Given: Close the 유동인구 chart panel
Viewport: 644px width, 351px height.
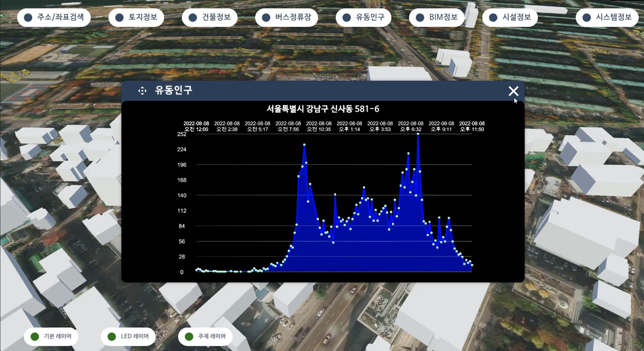Looking at the screenshot, I should click(x=513, y=91).
